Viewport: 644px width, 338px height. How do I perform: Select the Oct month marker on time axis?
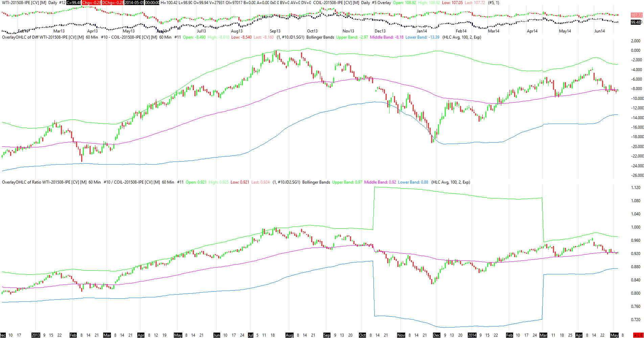pos(362,335)
